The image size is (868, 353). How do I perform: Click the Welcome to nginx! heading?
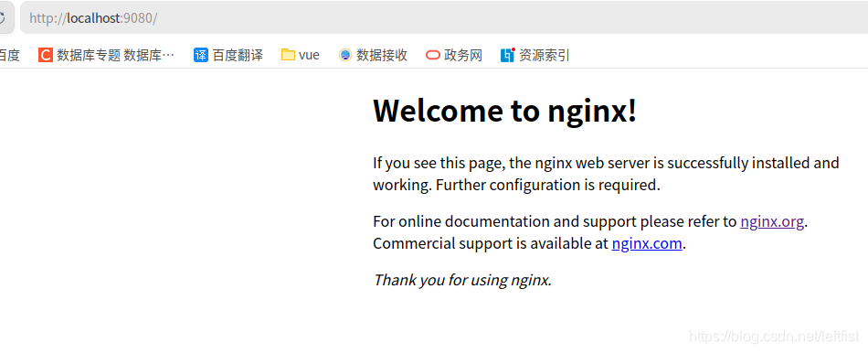pyautogui.click(x=505, y=110)
